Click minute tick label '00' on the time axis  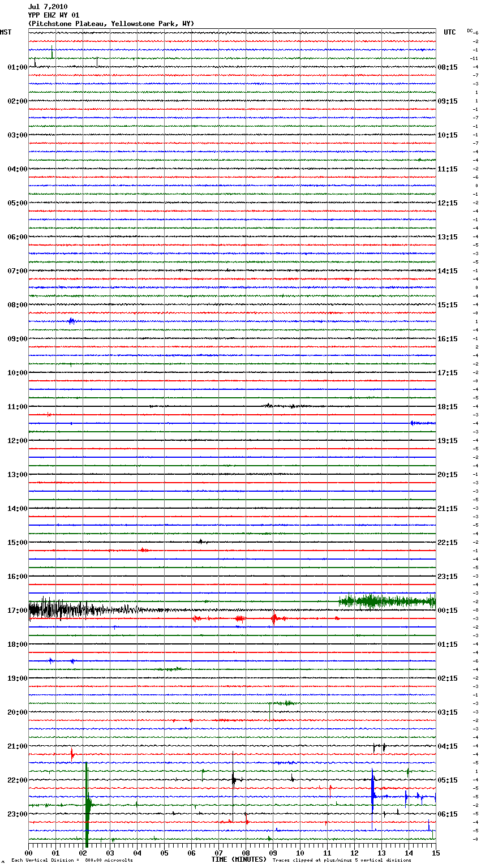[x=28, y=853]
